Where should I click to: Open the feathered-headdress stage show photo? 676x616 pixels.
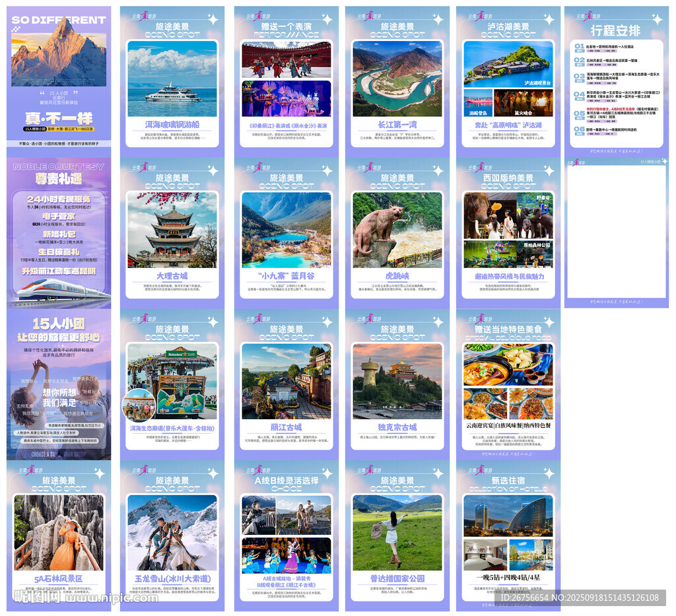click(287, 98)
